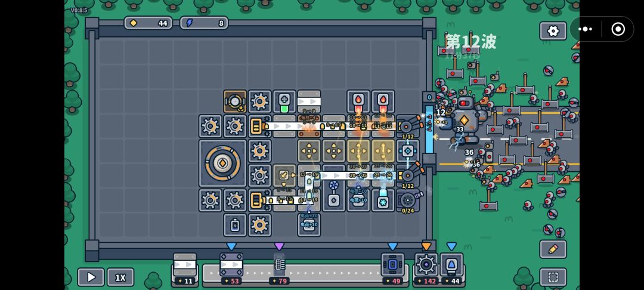
Task: Buy the blue bullet module costing 44
Action: [x=451, y=269]
